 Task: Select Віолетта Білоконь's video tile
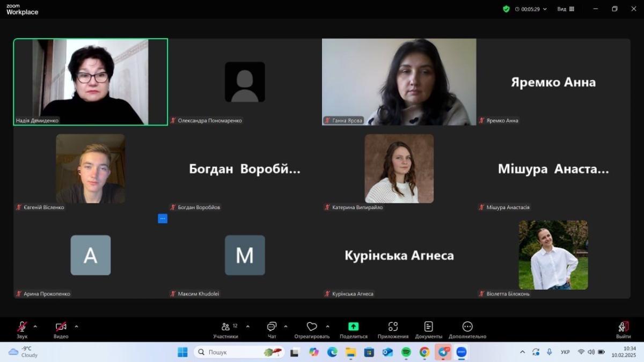[553, 255]
